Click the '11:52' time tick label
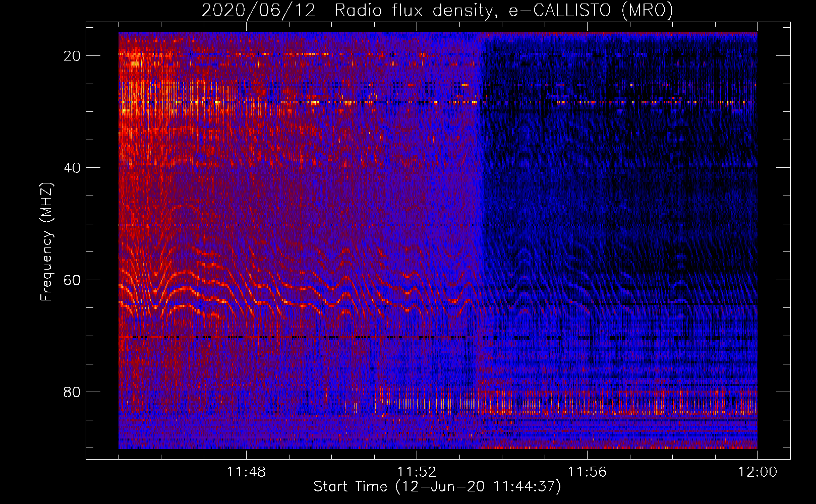This screenshot has height=504, width=816. tap(417, 472)
